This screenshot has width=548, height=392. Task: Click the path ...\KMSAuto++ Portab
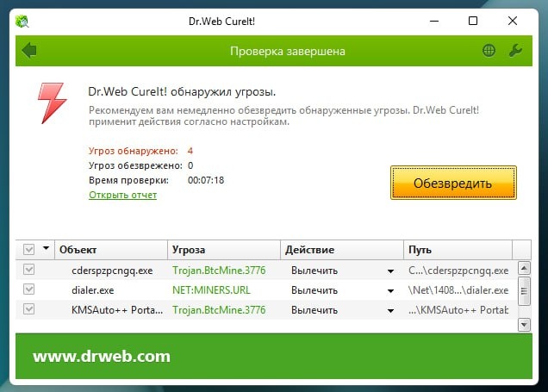click(458, 310)
